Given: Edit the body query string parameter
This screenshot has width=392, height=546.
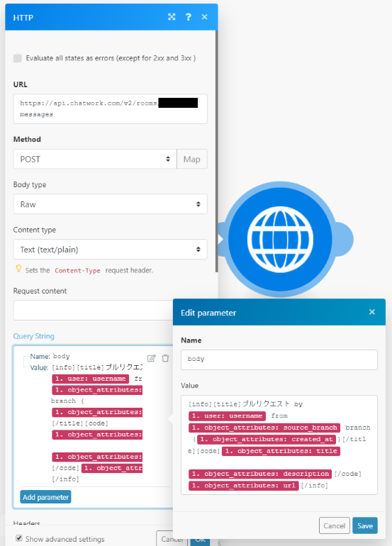Looking at the screenshot, I should tap(152, 358).
